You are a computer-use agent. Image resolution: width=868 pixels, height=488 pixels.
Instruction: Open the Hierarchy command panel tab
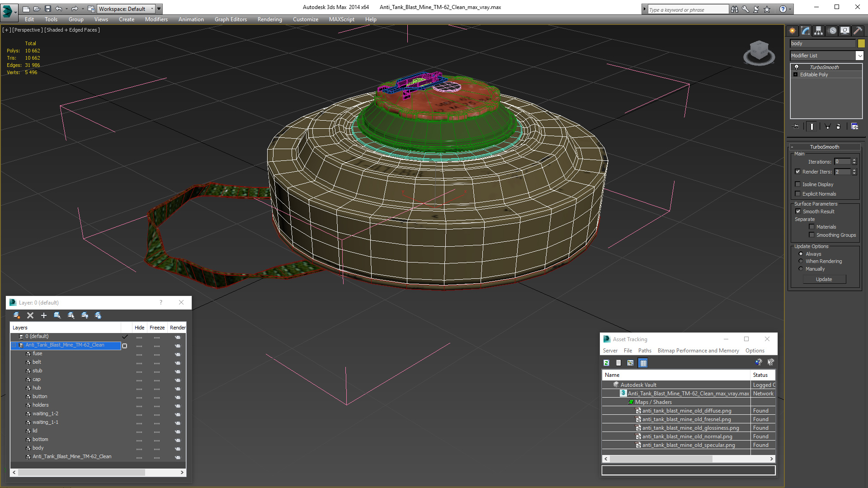(819, 31)
